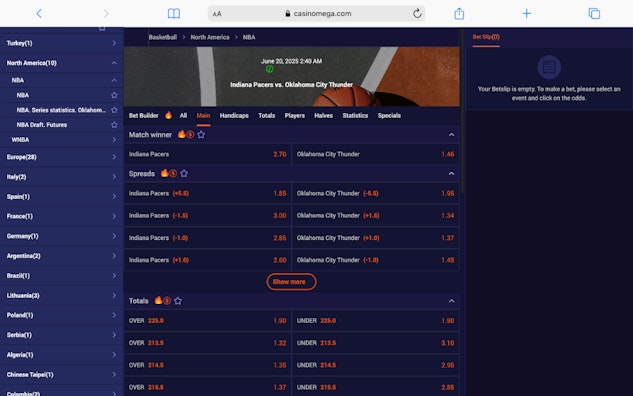Click the Totals flame icon
The image size is (633, 396).
tap(158, 300)
